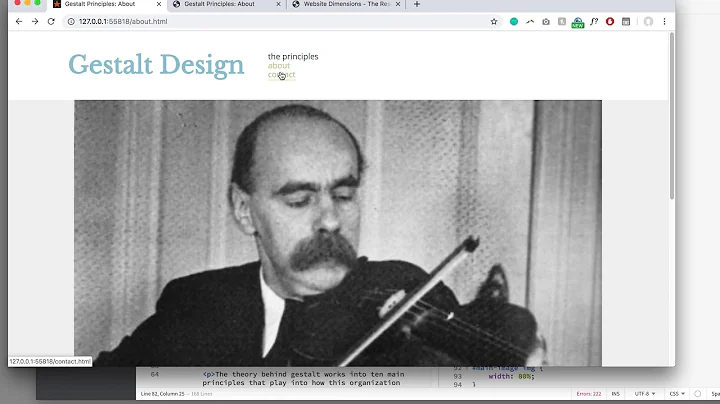Show Errors: 222 in editor status bar
The image size is (720, 404).
(x=589, y=394)
